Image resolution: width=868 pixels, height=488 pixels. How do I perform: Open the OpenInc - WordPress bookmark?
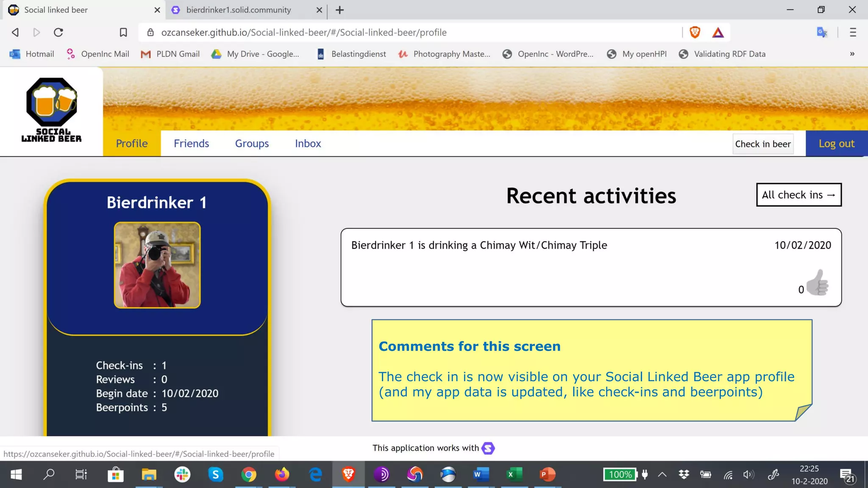click(548, 54)
